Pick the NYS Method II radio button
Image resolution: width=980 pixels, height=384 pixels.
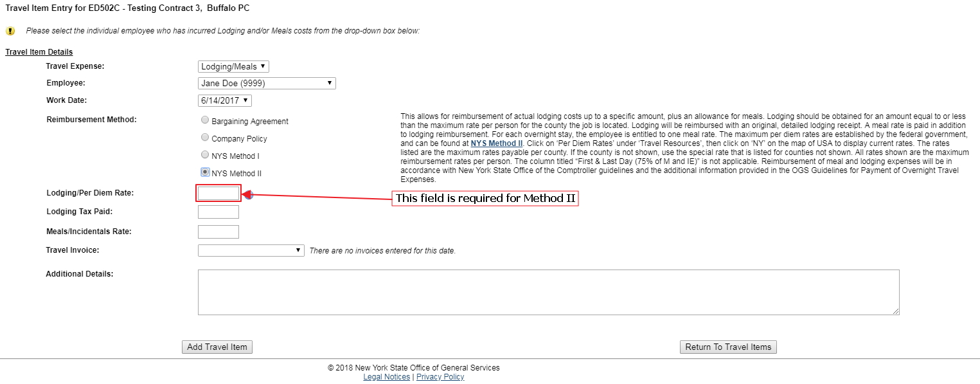[x=205, y=172]
